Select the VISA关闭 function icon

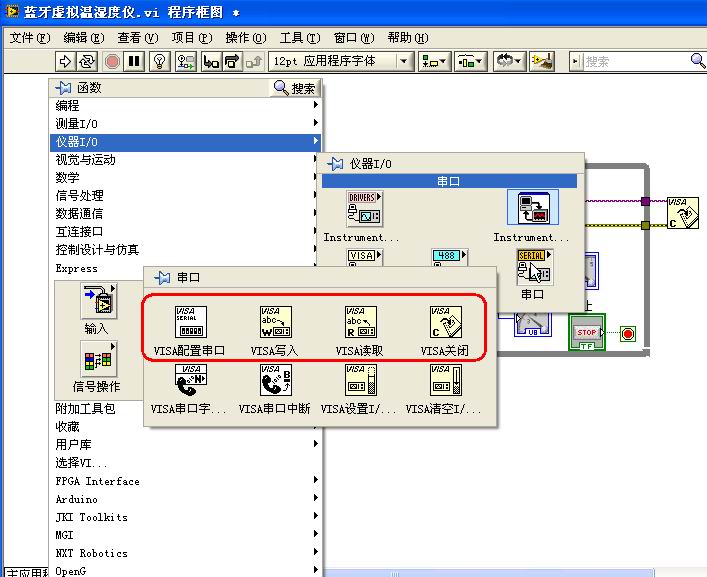(445, 323)
